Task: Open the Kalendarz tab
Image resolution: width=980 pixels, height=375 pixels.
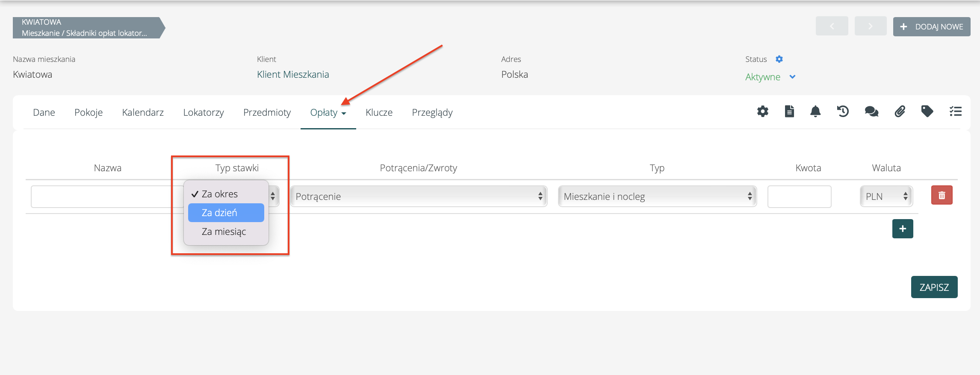Action: (143, 112)
